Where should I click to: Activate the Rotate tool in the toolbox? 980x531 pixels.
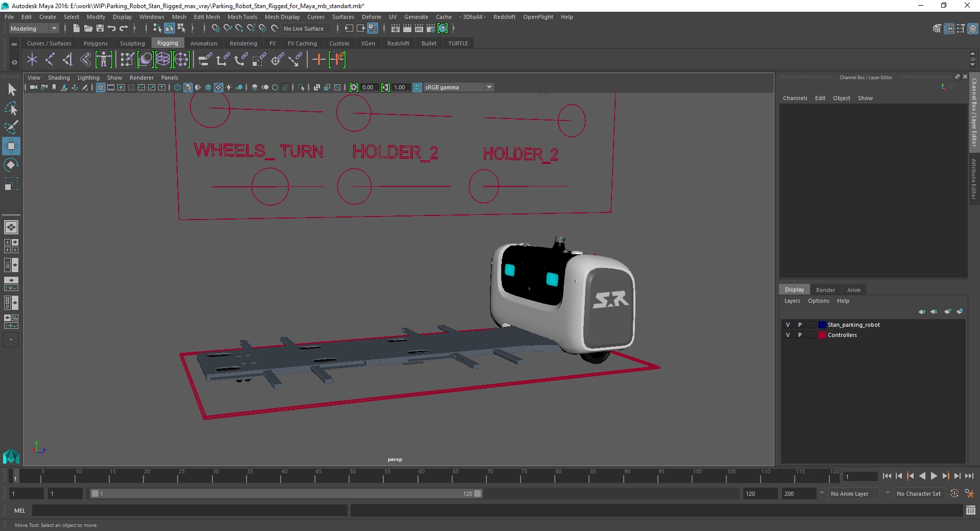11,165
